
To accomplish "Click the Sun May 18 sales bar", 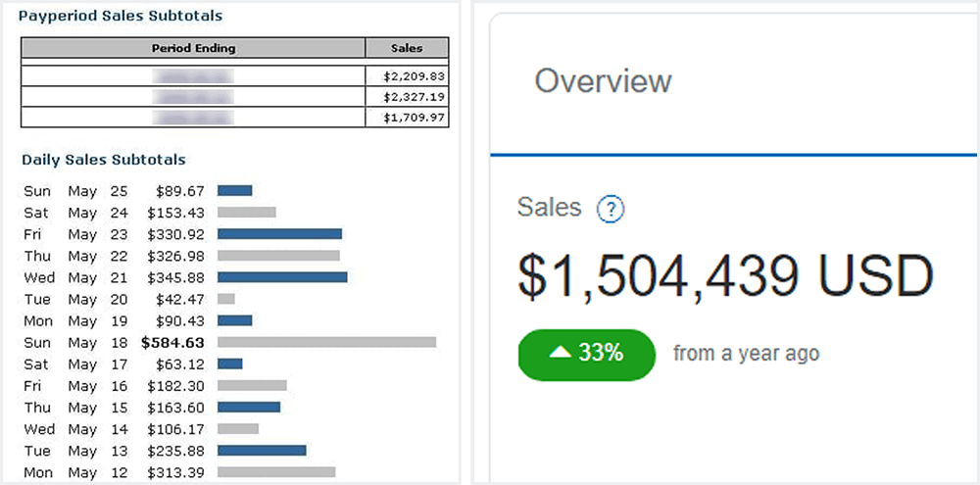I will (x=326, y=342).
